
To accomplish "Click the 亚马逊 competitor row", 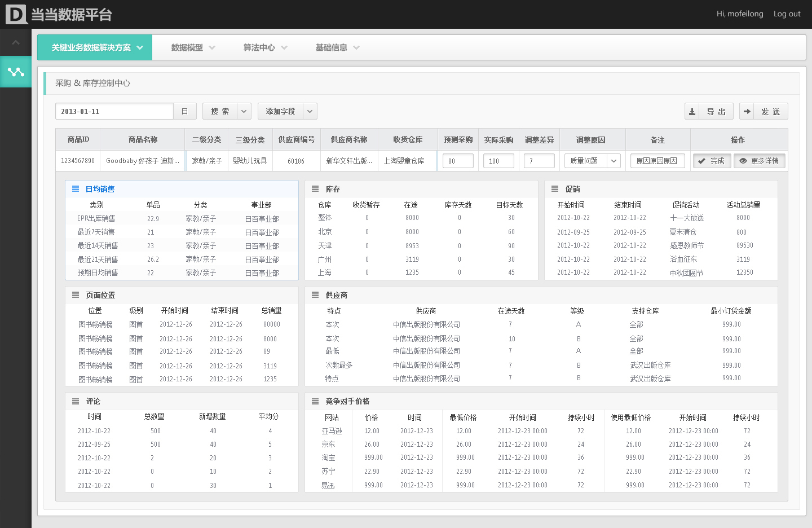I will (541, 431).
